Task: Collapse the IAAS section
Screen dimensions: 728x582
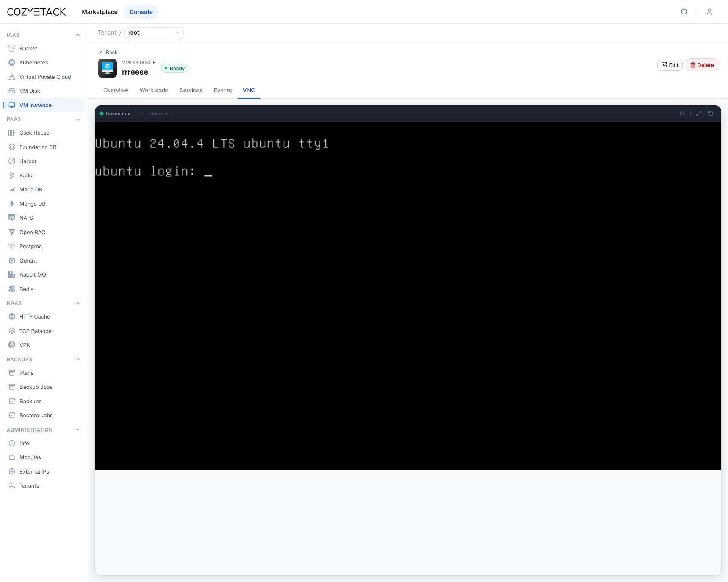Action: click(x=78, y=35)
